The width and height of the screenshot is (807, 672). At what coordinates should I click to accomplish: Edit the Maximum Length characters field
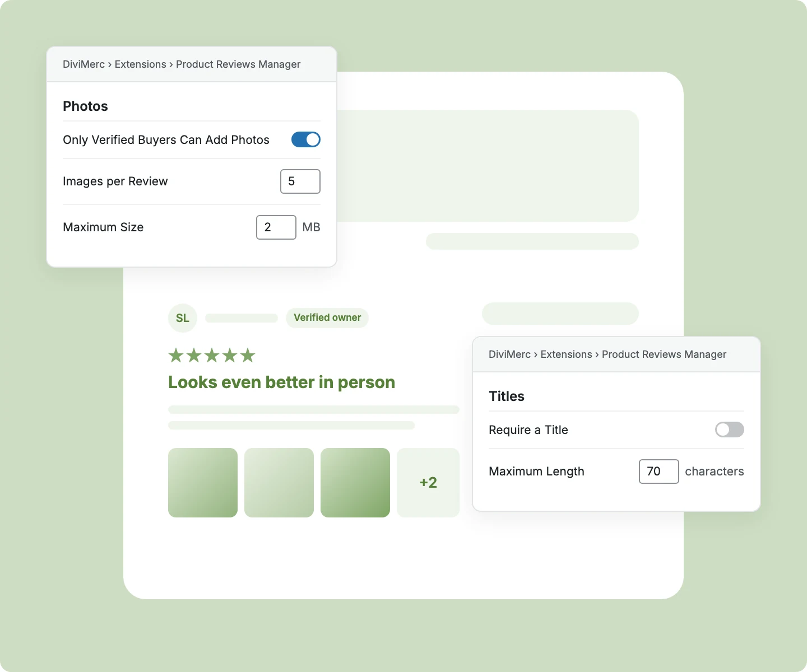pyautogui.click(x=659, y=472)
